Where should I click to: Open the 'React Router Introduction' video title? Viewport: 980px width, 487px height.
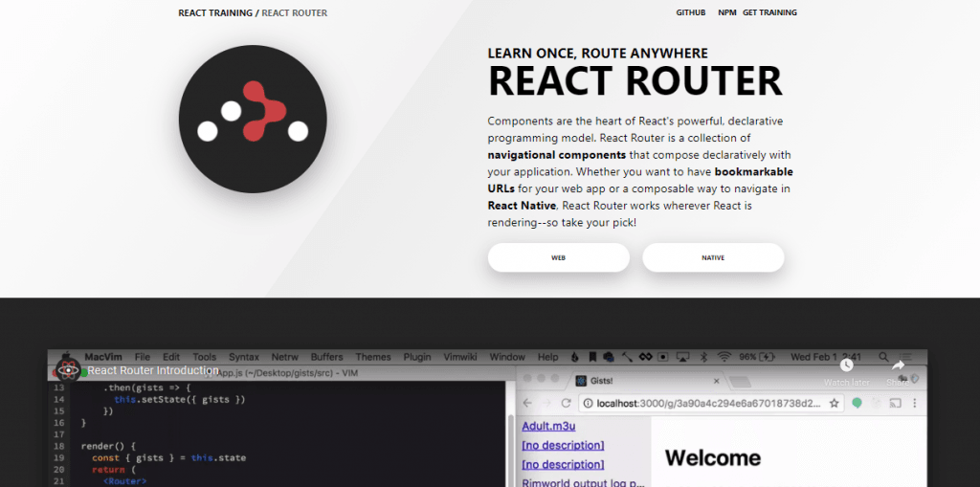pos(153,370)
